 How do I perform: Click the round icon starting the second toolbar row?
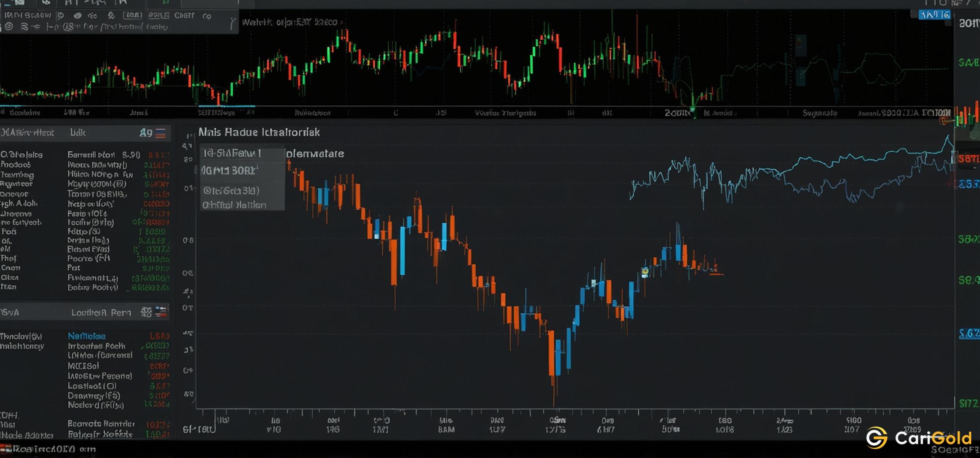[x=9, y=27]
